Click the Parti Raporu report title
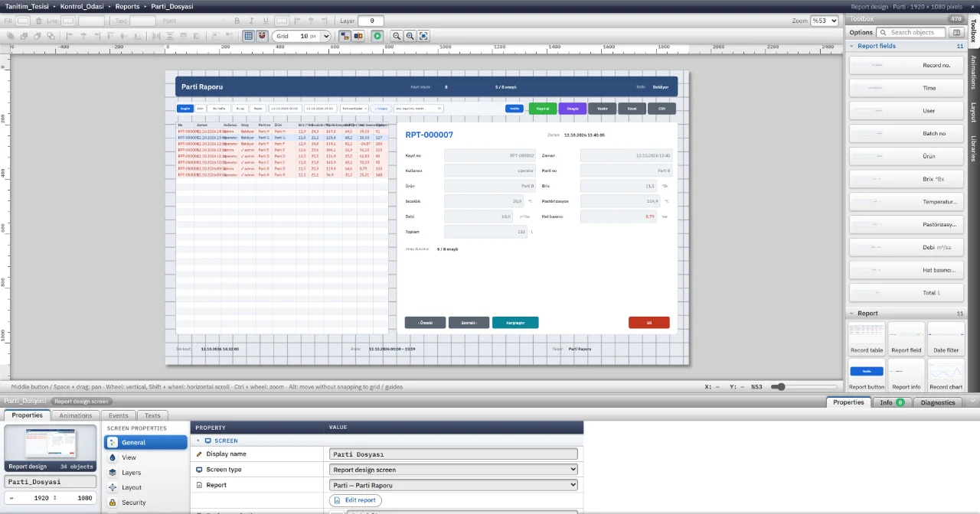 pyautogui.click(x=202, y=87)
